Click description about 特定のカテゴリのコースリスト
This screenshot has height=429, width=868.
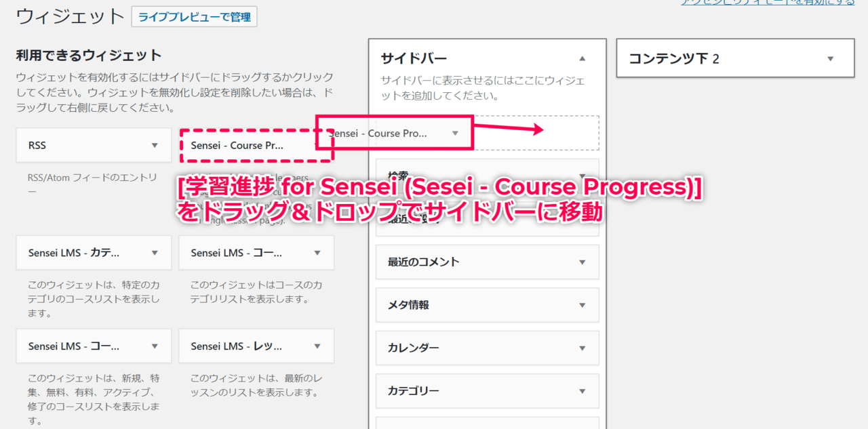94,299
